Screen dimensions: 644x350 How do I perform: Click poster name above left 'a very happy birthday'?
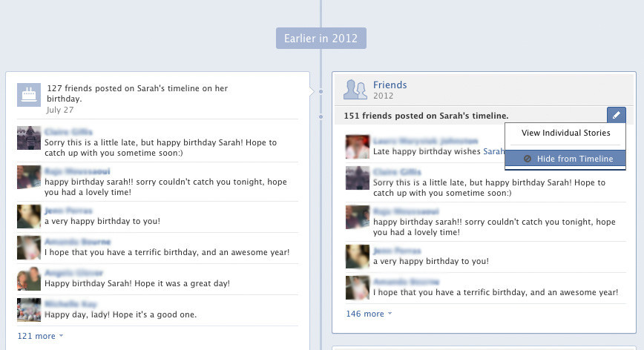(x=68, y=211)
